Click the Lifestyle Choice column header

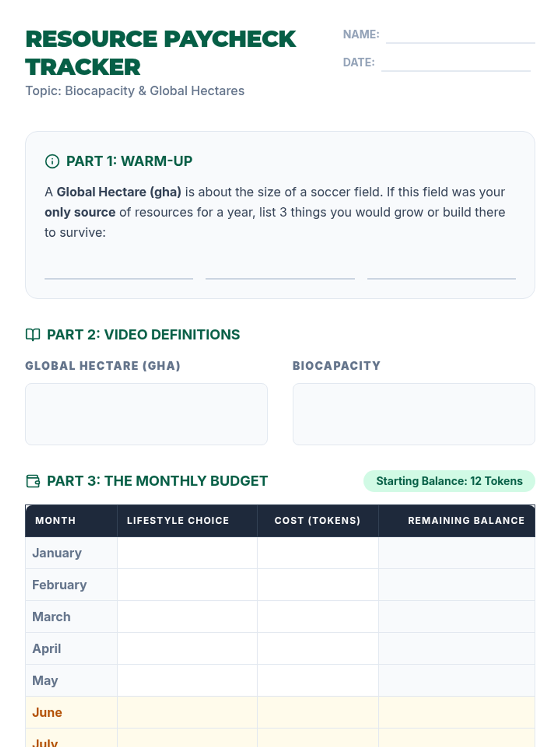point(178,521)
